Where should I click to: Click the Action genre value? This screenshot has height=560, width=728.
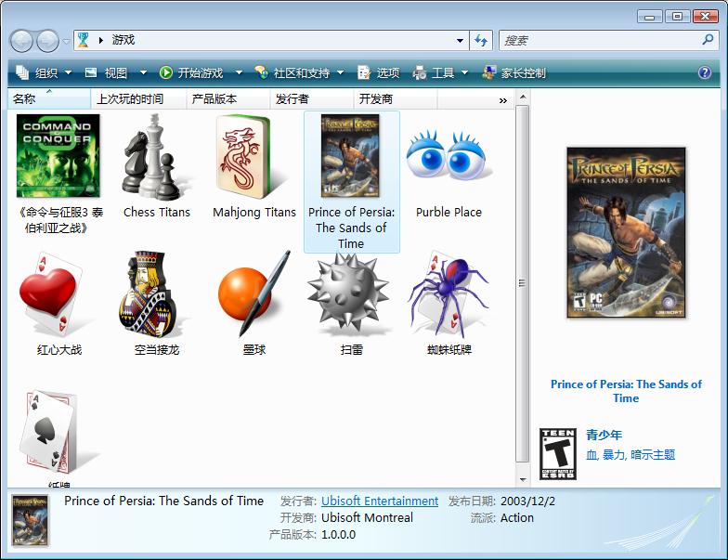click(x=516, y=518)
